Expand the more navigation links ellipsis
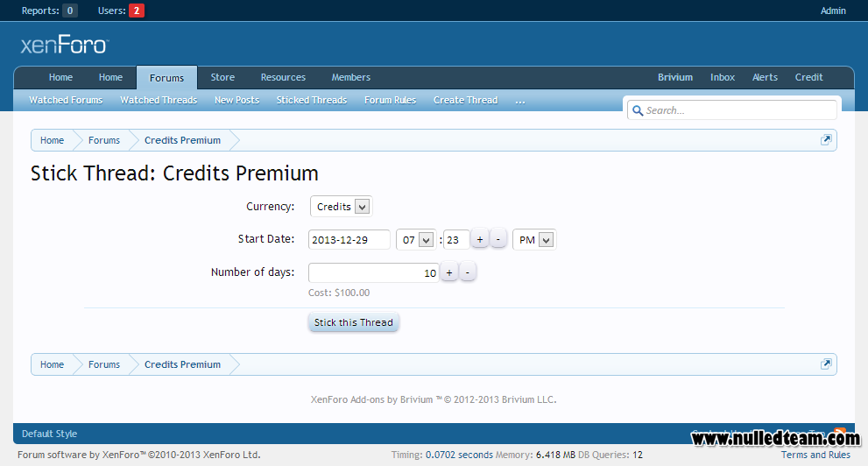868x466 pixels. (519, 100)
